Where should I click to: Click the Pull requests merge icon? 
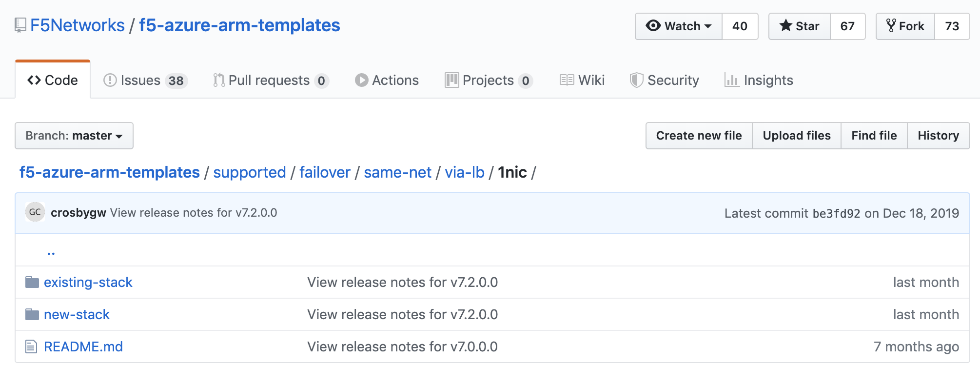219,80
